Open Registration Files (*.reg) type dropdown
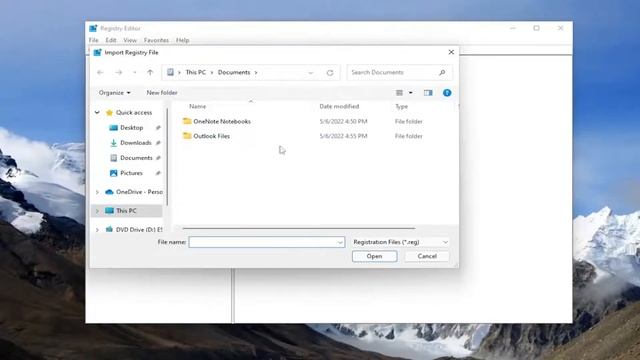Image resolution: width=640 pixels, height=360 pixels. (x=400, y=242)
